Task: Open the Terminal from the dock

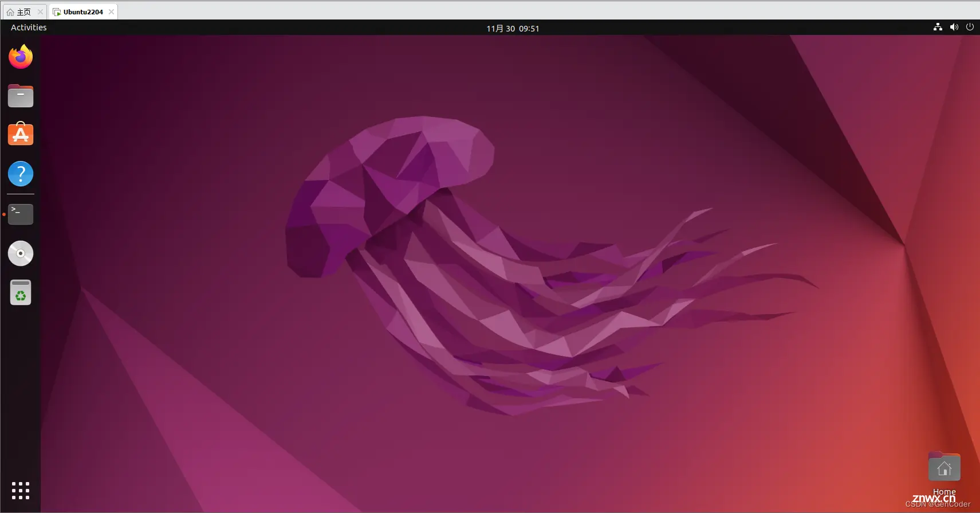Action: pos(21,214)
